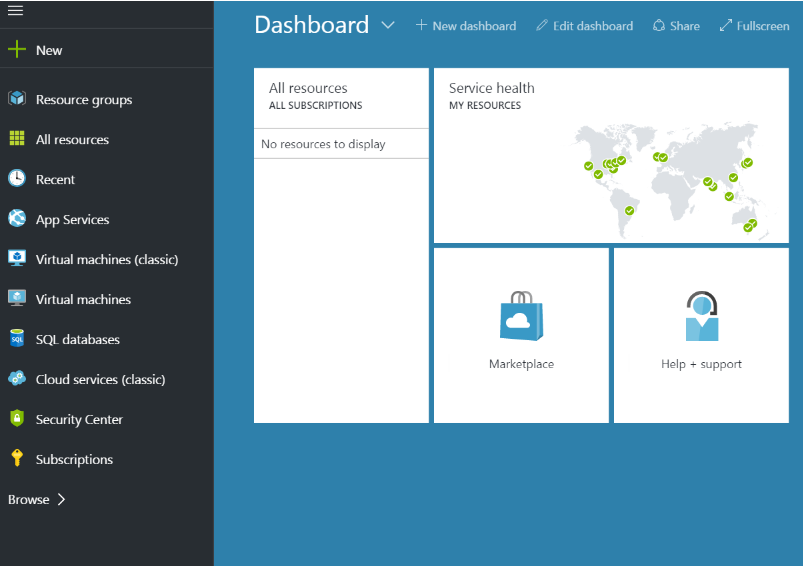
Task: Click the Fullscreen arrows icon
Action: coord(726,25)
